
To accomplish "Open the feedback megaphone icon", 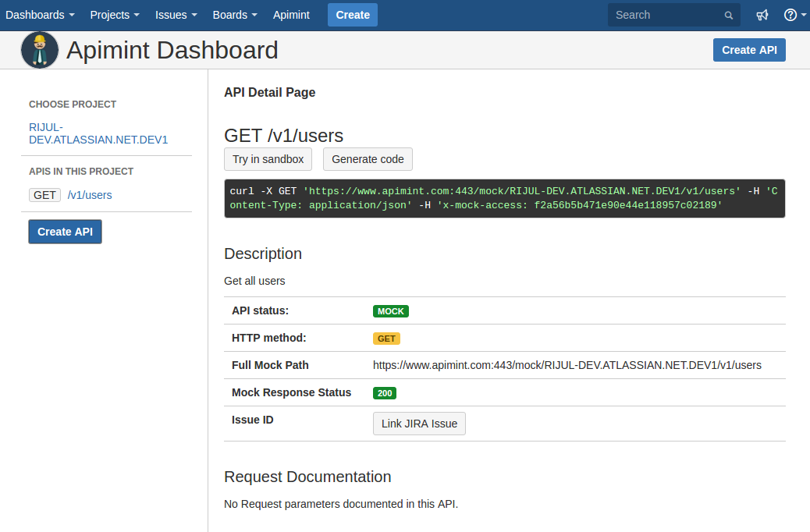I will pyautogui.click(x=762, y=15).
